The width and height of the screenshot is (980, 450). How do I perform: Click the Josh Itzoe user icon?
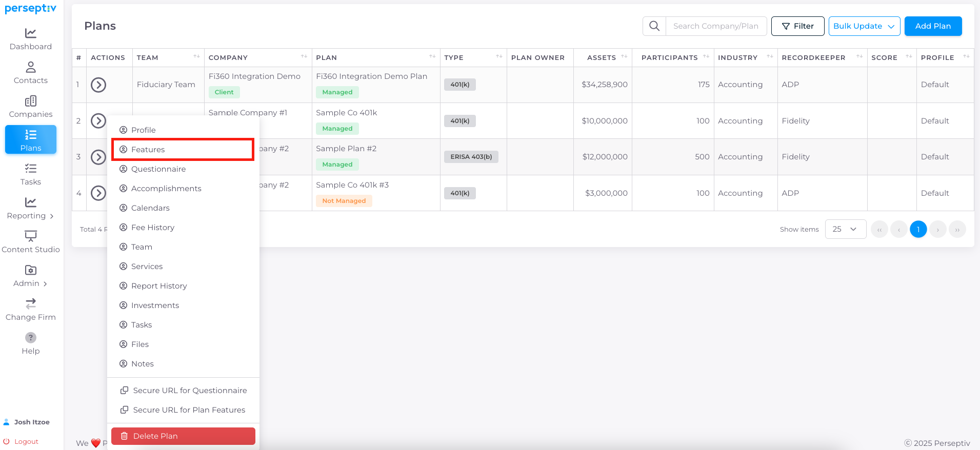[x=7, y=422]
